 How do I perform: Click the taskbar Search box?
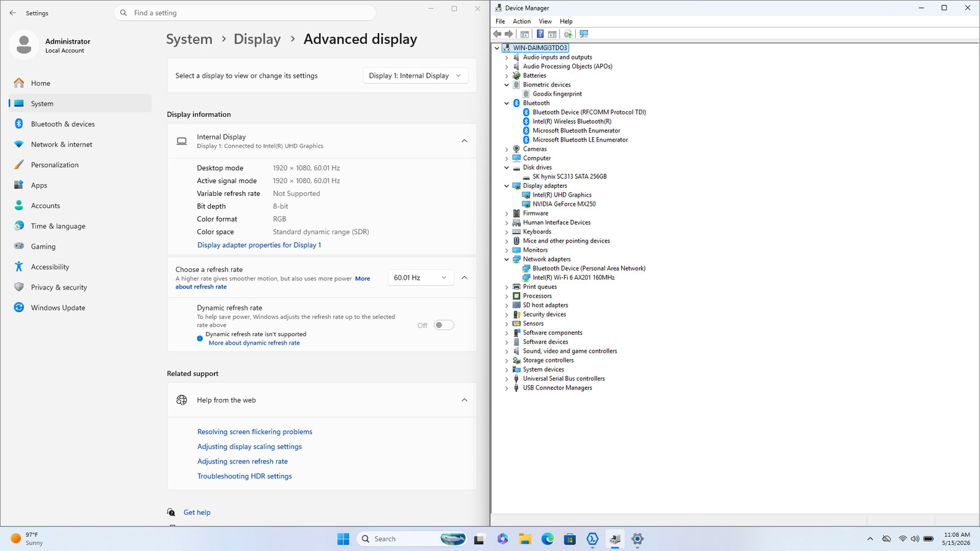click(412, 539)
